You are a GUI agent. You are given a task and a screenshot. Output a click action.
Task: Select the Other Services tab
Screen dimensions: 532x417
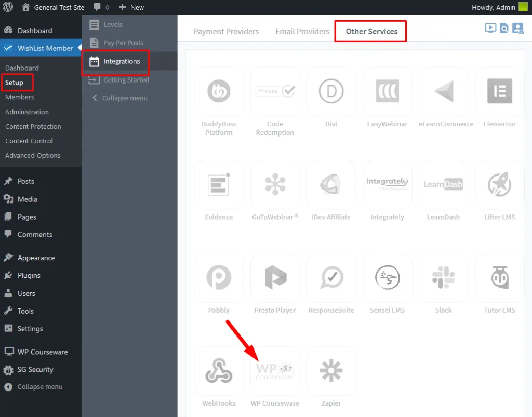[x=371, y=32]
